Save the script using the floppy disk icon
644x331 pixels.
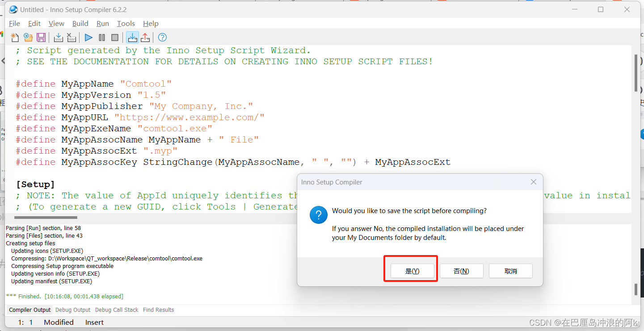point(41,38)
